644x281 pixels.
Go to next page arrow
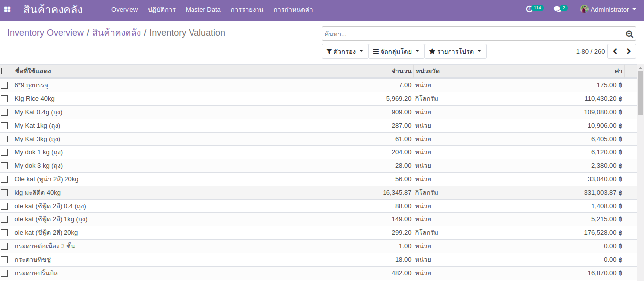click(x=629, y=51)
